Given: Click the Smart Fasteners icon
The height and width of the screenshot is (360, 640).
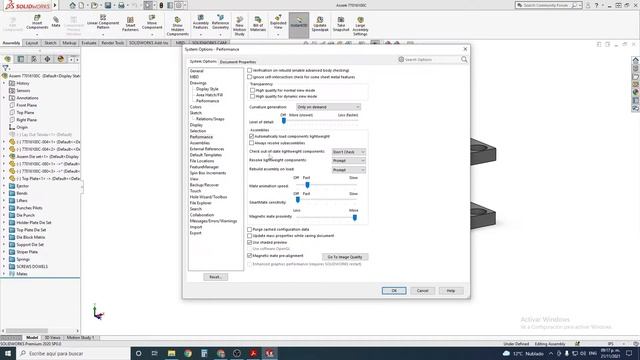Looking at the screenshot, I should [x=130, y=24].
